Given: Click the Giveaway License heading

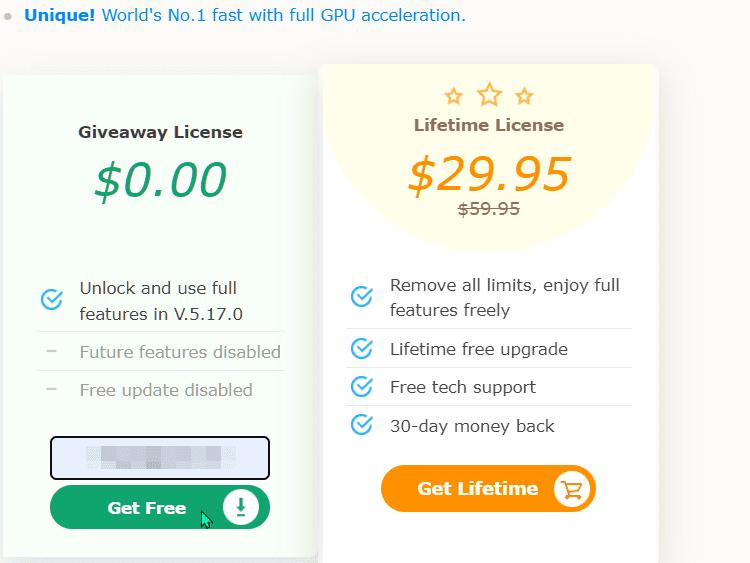Looking at the screenshot, I should click(x=161, y=132).
